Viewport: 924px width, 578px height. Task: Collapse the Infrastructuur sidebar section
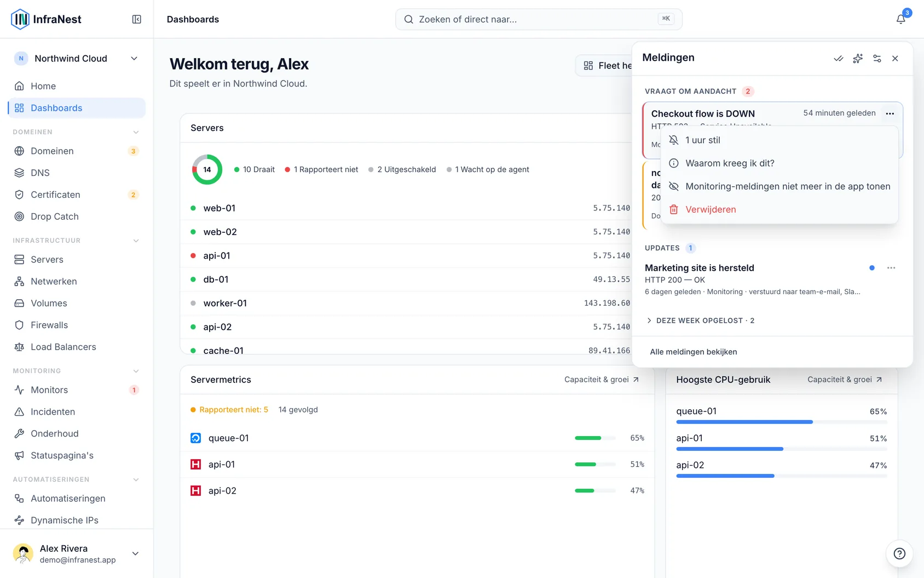[136, 241]
